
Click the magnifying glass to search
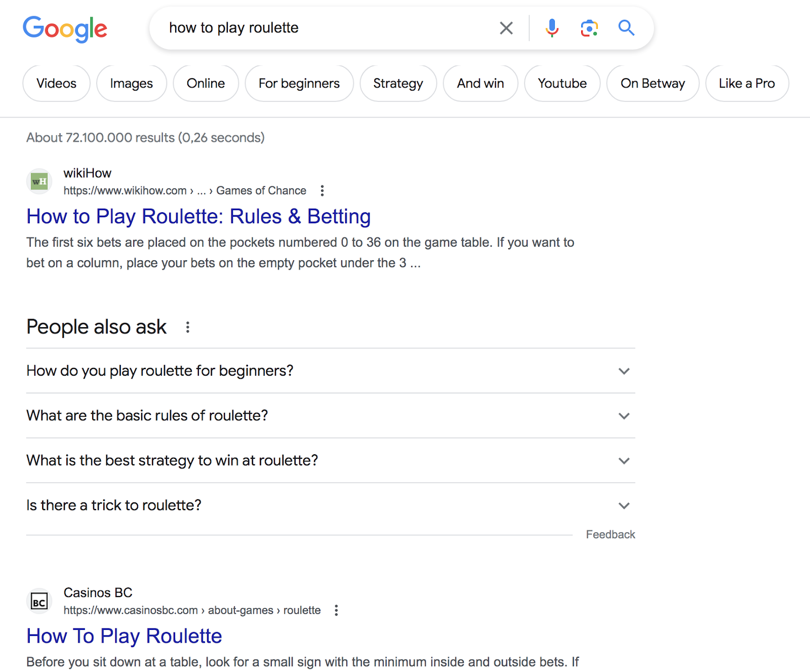pyautogui.click(x=626, y=28)
